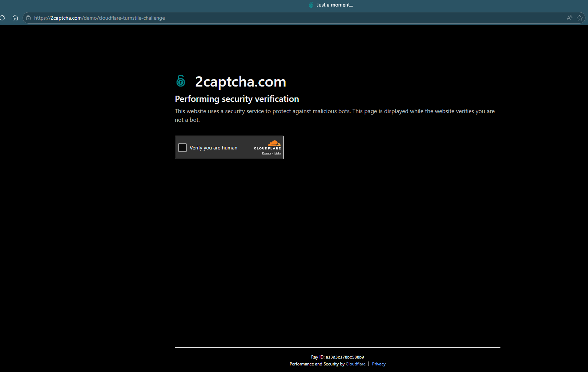Image resolution: width=588 pixels, height=372 pixels.
Task: Click the Ray ID text a13d3c178bc588b0
Action: 345,357
